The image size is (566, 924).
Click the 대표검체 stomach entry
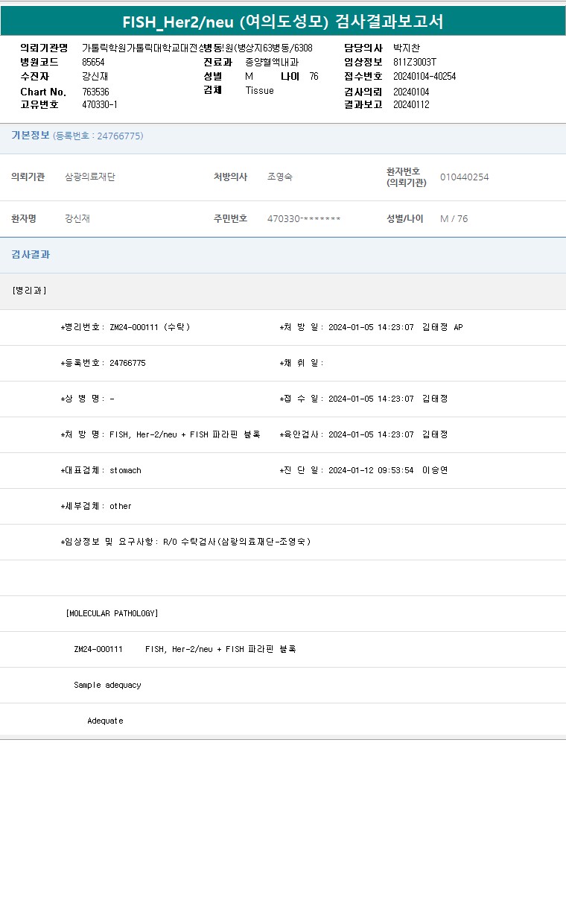tap(101, 470)
